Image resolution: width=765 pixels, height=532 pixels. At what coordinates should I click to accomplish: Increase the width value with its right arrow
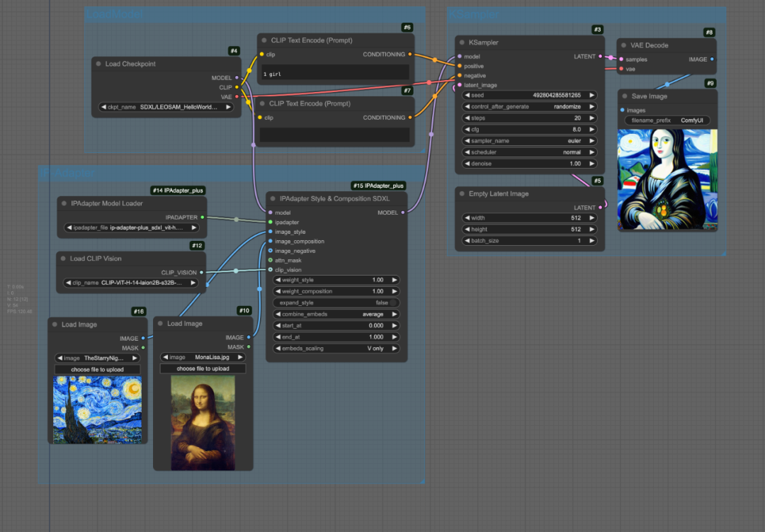coord(591,217)
